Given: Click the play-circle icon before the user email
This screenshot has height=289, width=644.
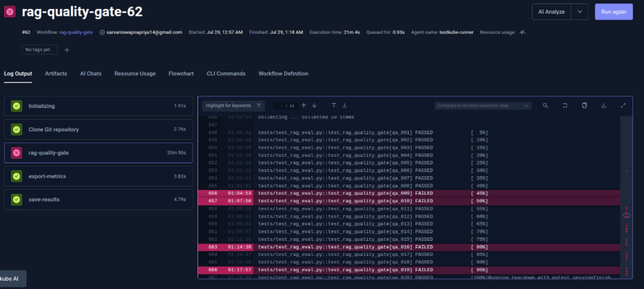Looking at the screenshot, I should tap(102, 32).
